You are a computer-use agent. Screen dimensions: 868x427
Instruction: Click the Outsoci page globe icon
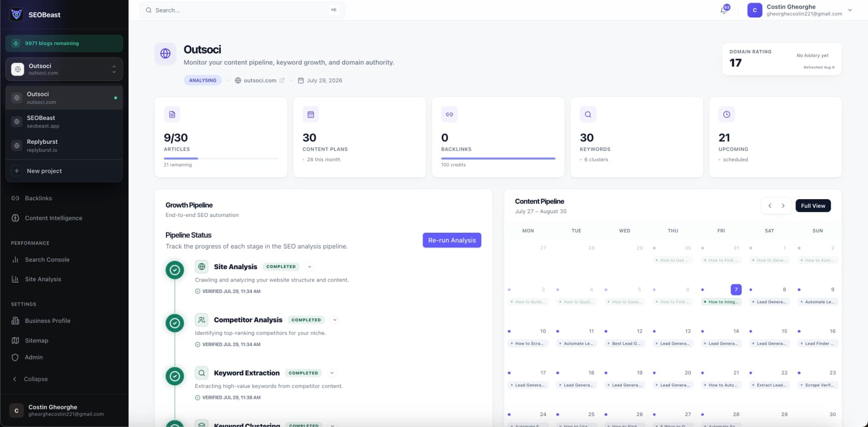(165, 53)
